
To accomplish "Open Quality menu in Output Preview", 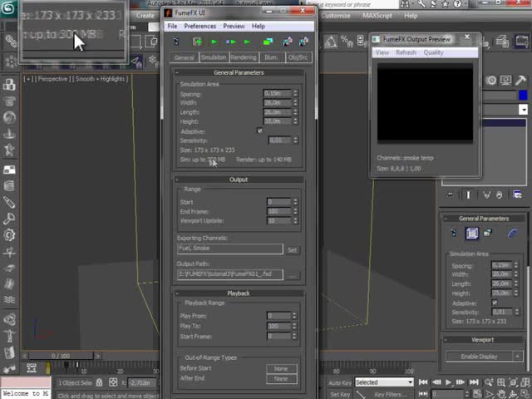I will [433, 52].
